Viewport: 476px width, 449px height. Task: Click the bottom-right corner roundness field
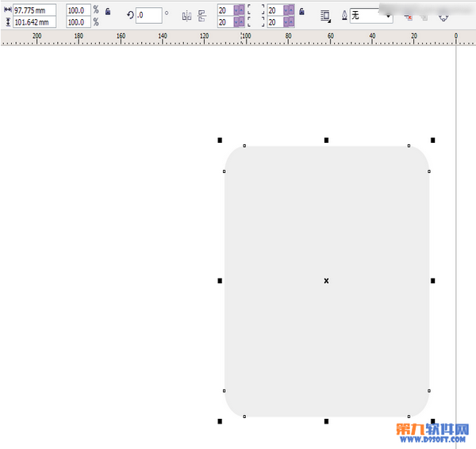click(275, 22)
